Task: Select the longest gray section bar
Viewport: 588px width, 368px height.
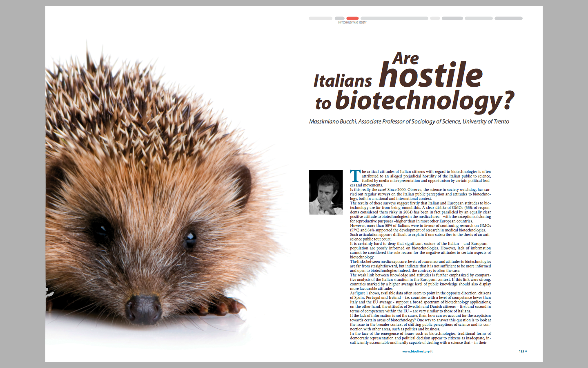Action: coord(394,18)
